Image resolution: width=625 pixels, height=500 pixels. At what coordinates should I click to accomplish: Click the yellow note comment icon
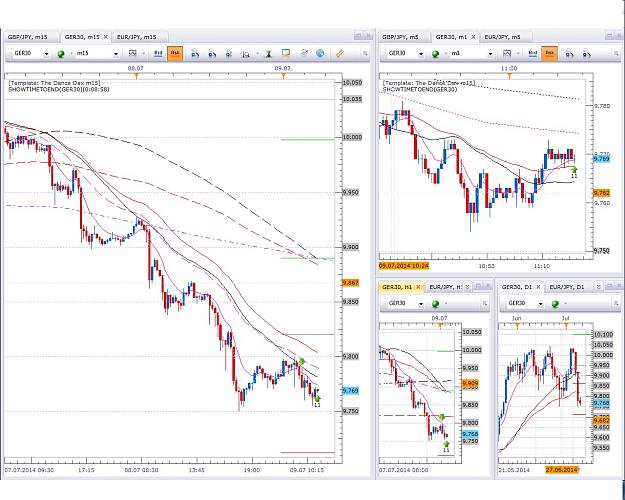tap(286, 53)
